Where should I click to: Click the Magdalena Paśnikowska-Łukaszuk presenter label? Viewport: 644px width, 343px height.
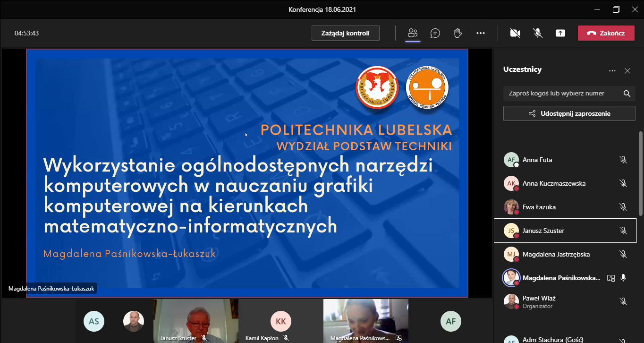click(x=51, y=288)
